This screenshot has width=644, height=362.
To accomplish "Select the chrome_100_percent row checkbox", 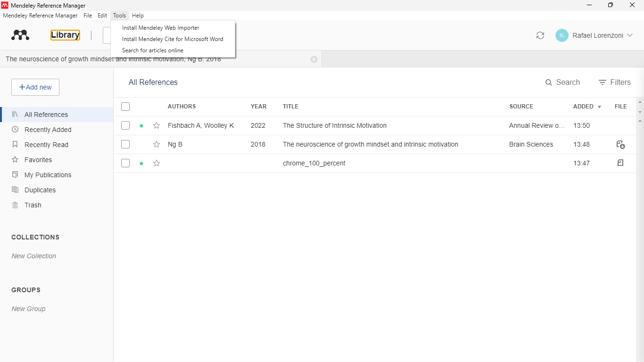I will pos(125,163).
